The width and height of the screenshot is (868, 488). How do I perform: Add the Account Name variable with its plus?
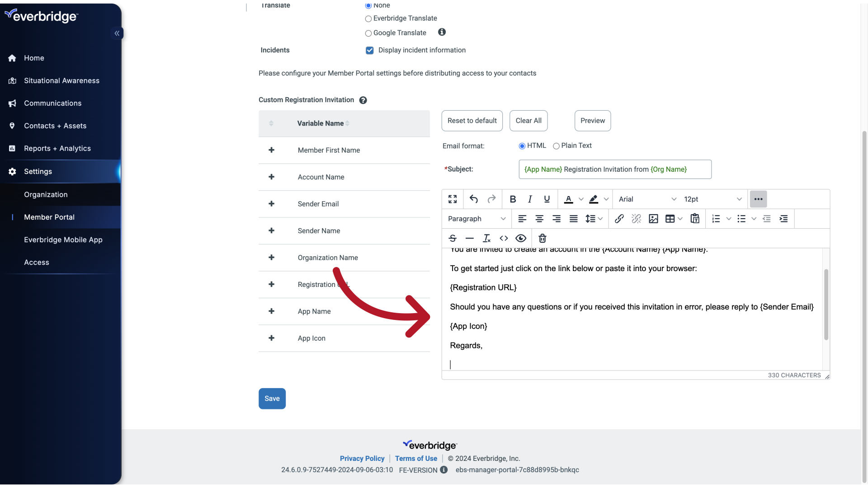(x=272, y=177)
